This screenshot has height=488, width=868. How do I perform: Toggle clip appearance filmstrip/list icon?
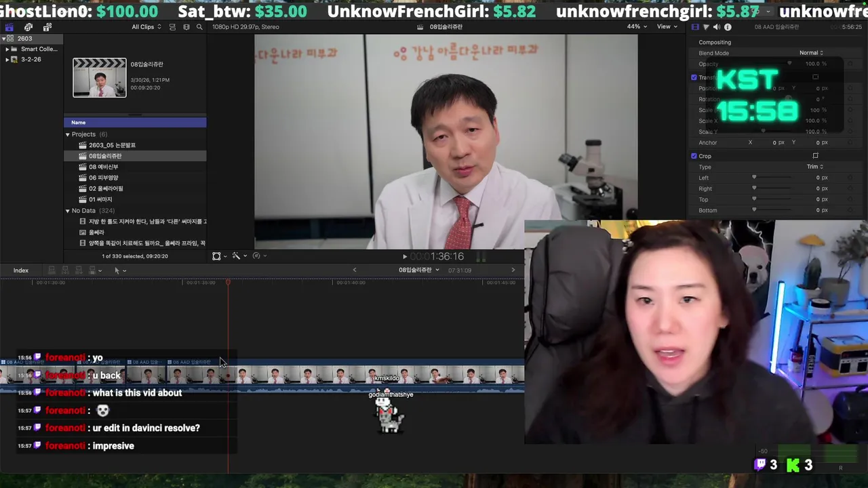pos(172,27)
